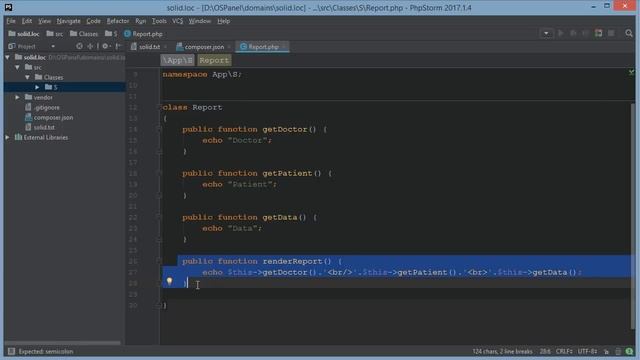The width and height of the screenshot is (640, 360).
Task: Select solid.txt in the project tree
Action: pos(40,127)
